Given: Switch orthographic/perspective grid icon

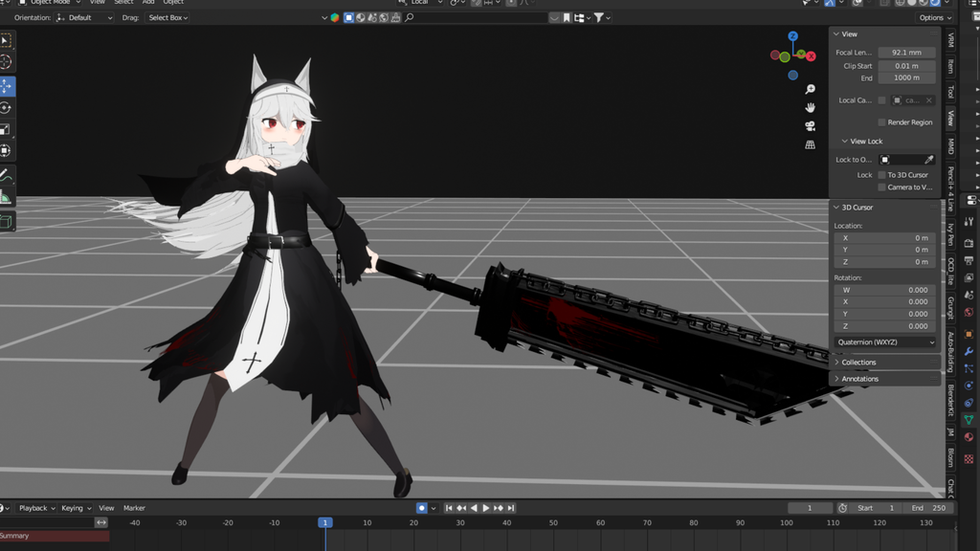Looking at the screenshot, I should (x=810, y=144).
